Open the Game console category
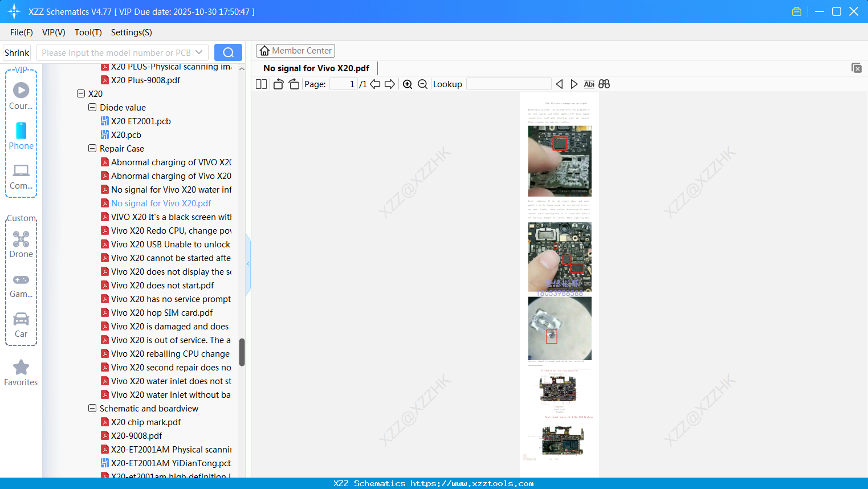 [21, 285]
